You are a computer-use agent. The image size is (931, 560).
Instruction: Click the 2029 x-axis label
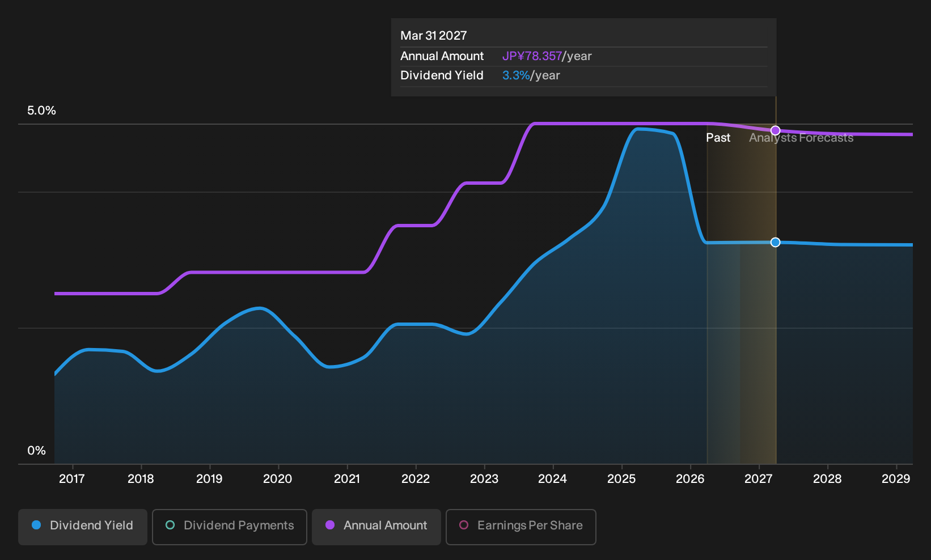click(x=896, y=479)
